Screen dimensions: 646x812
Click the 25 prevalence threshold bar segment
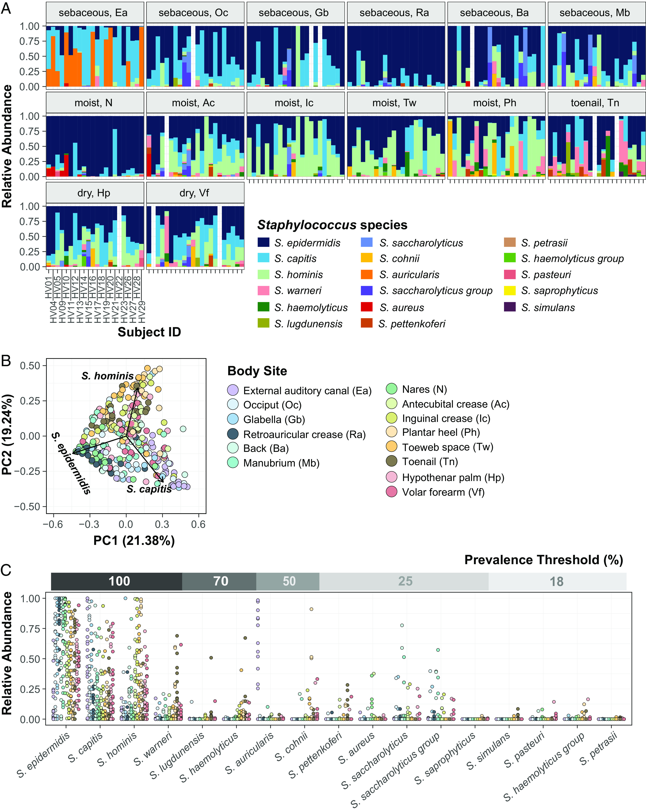[x=404, y=582]
